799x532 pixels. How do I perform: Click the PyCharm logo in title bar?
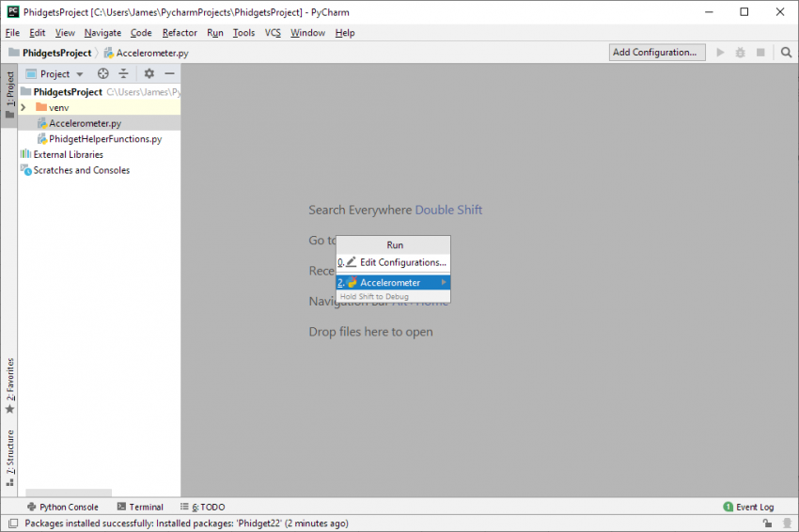pos(13,11)
